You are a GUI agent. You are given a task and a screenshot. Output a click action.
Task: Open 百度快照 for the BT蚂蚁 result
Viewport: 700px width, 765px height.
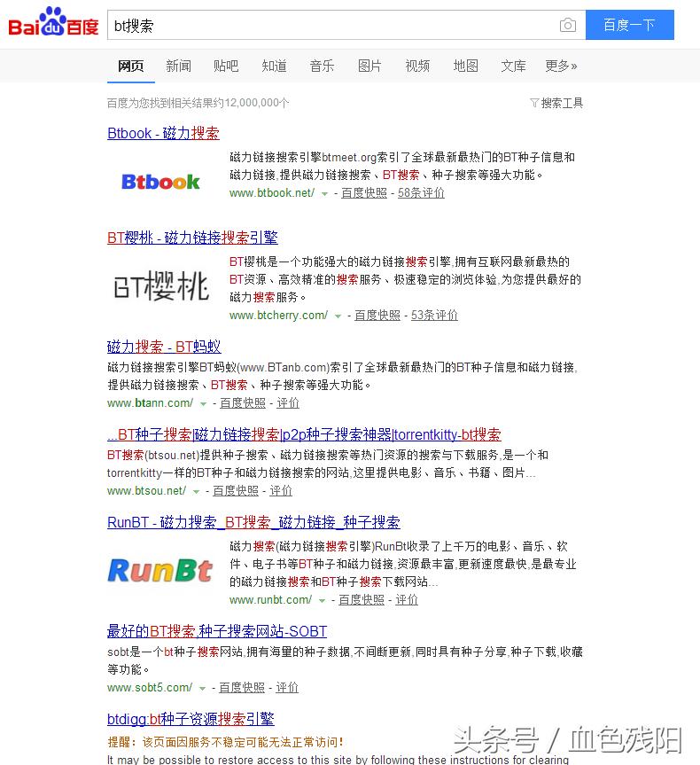click(243, 403)
